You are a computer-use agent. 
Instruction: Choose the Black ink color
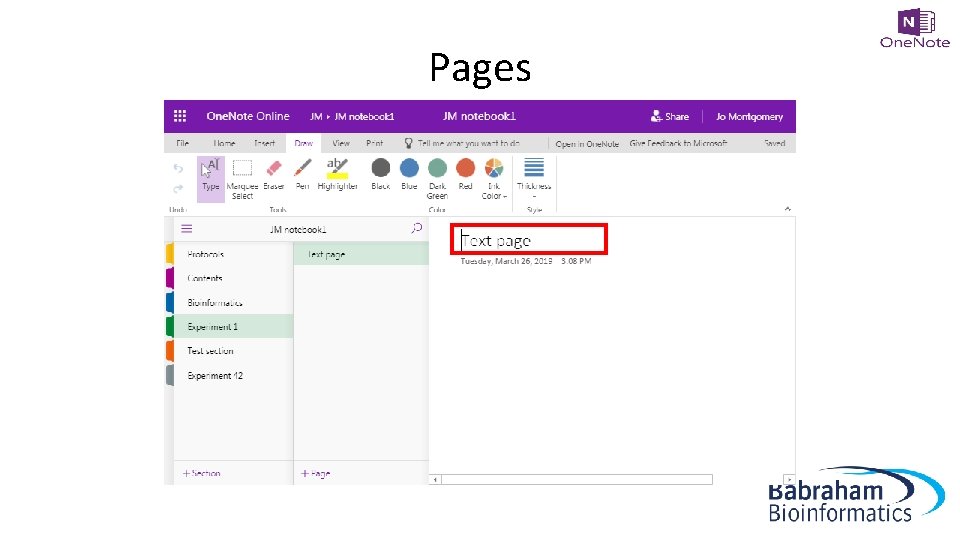tap(381, 174)
